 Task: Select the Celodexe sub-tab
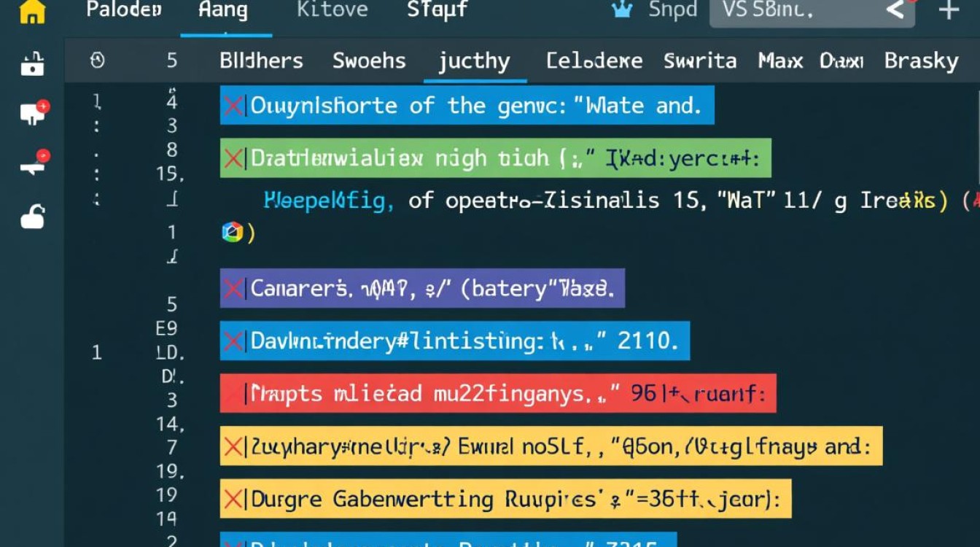point(594,61)
